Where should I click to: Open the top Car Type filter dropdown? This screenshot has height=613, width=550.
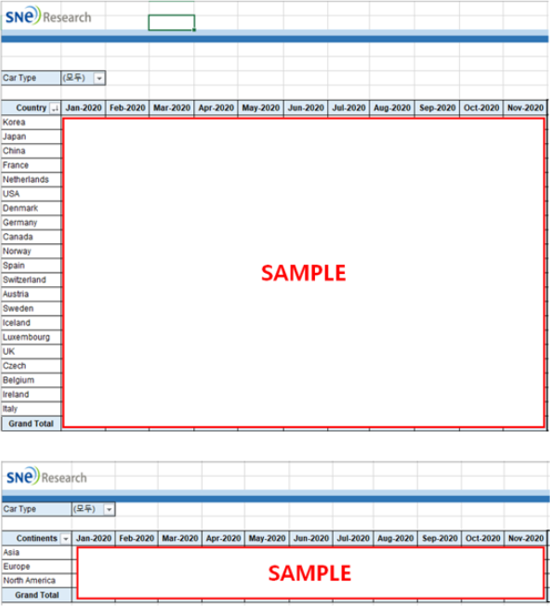pos(99,78)
